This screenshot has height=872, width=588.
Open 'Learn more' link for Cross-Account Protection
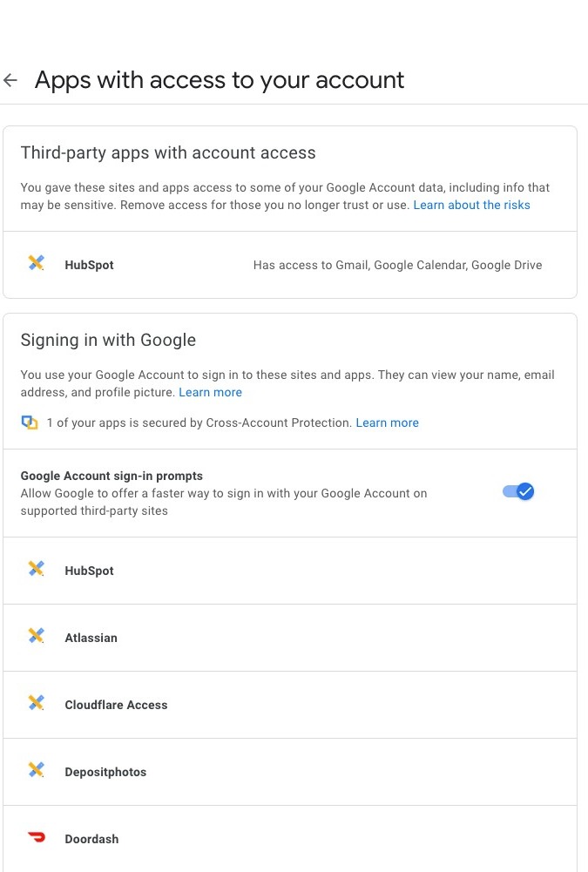click(387, 422)
